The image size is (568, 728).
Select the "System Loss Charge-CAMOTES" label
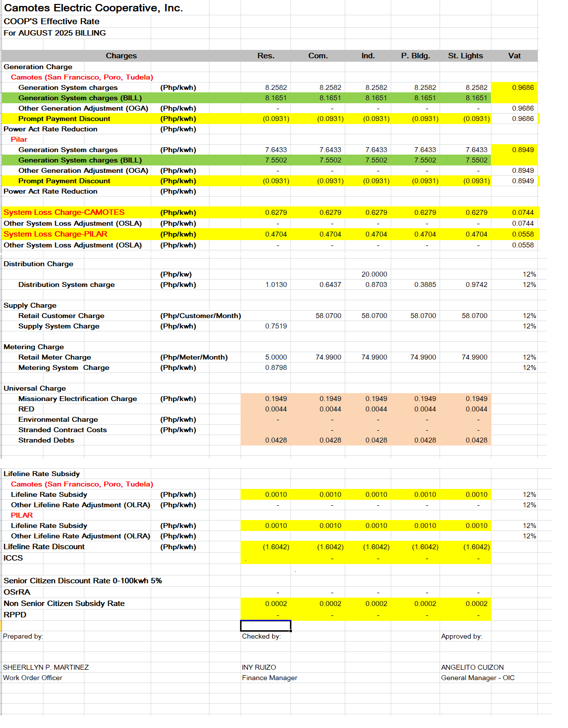pyautogui.click(x=64, y=212)
